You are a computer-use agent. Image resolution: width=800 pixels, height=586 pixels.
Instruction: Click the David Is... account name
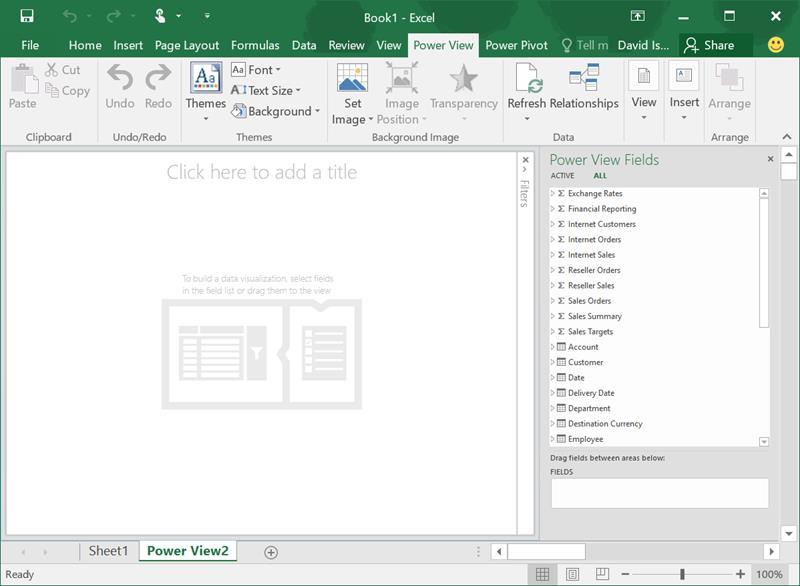coord(643,45)
